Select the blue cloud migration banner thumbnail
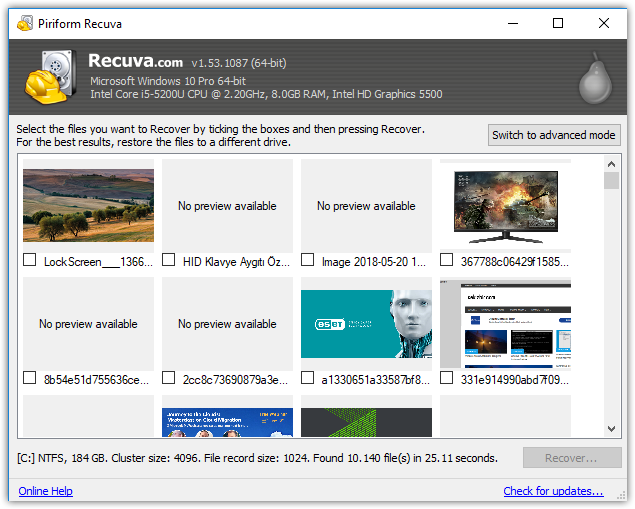Image resolution: width=635 pixels, height=509 pixels. 227,422
